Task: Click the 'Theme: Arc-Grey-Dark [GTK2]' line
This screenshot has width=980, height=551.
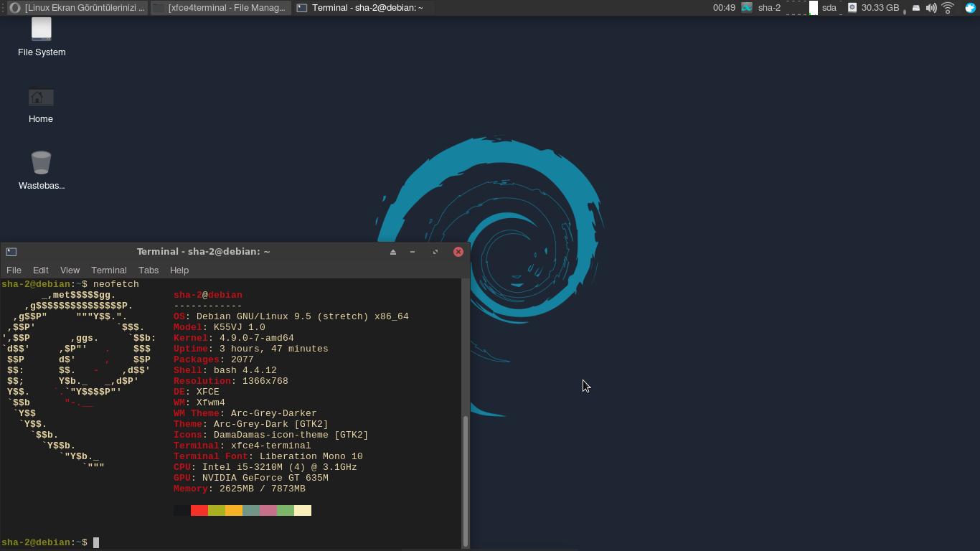Action: (x=251, y=424)
